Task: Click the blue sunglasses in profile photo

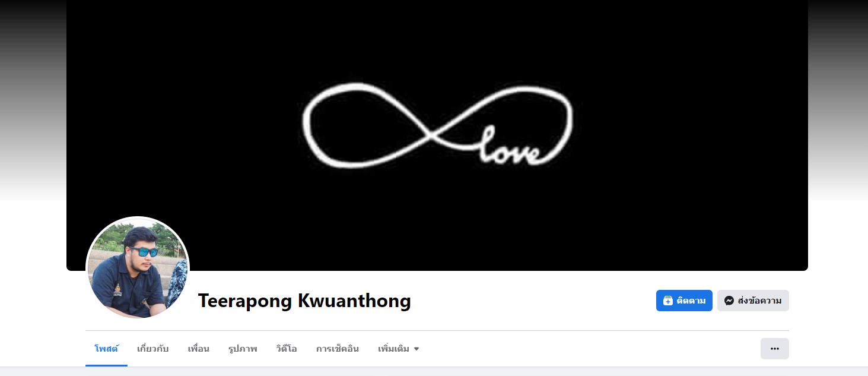Action: 144,252
